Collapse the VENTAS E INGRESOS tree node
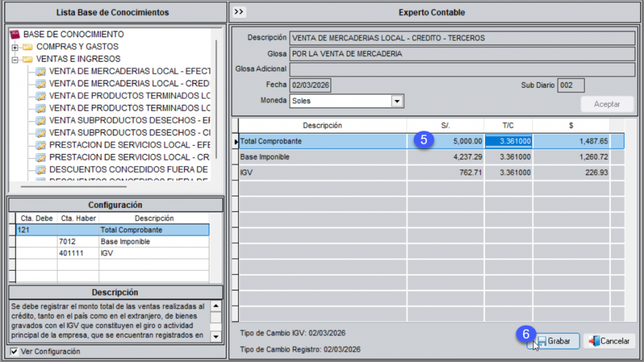This screenshot has width=644, height=362. 15,60
